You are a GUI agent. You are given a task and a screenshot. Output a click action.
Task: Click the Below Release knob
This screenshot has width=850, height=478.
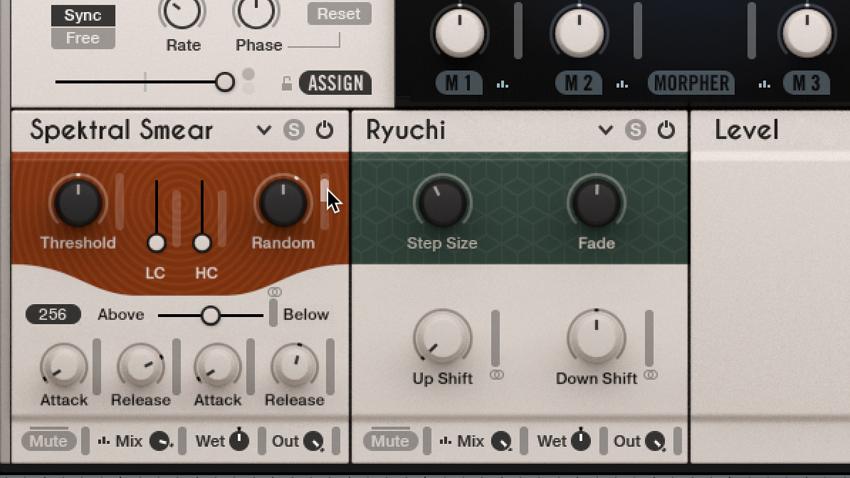[x=294, y=366]
